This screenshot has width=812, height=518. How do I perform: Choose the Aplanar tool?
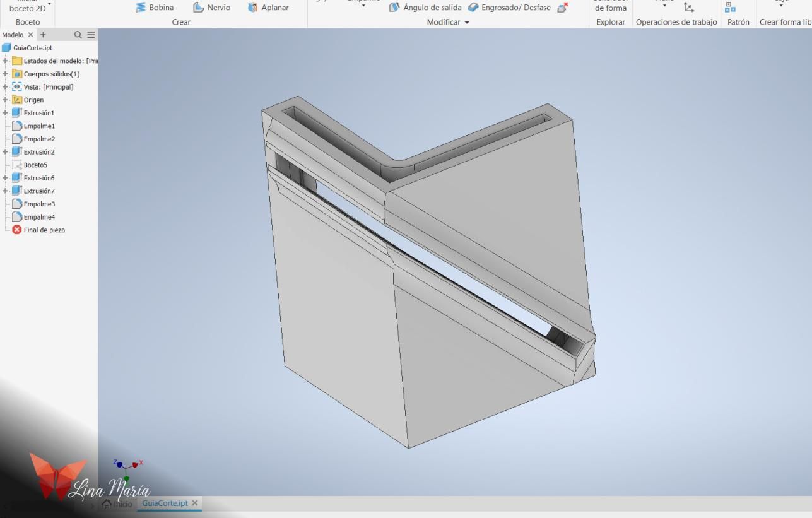[268, 8]
